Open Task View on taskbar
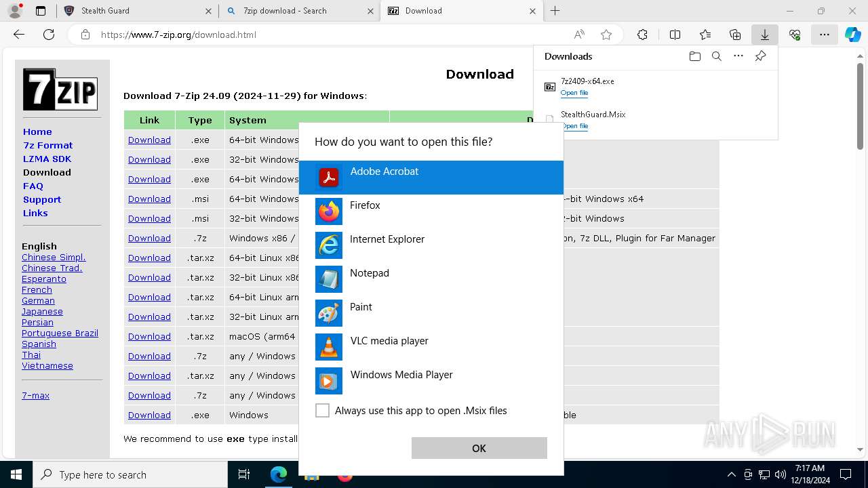The width and height of the screenshot is (868, 488). click(244, 474)
